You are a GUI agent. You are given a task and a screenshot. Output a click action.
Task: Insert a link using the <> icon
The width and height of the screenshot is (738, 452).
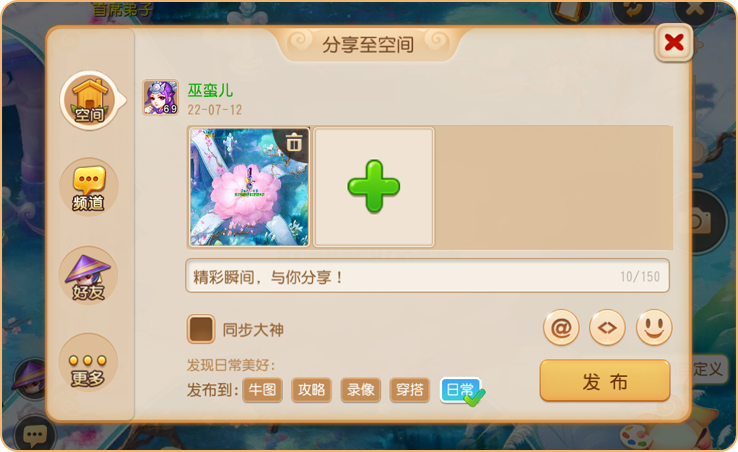coord(607,328)
